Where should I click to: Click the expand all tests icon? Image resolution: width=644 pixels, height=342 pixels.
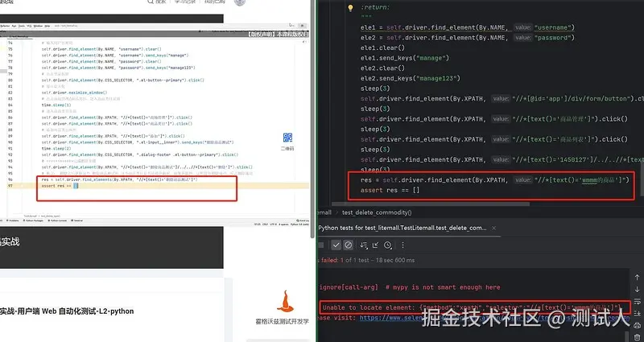tap(375, 245)
